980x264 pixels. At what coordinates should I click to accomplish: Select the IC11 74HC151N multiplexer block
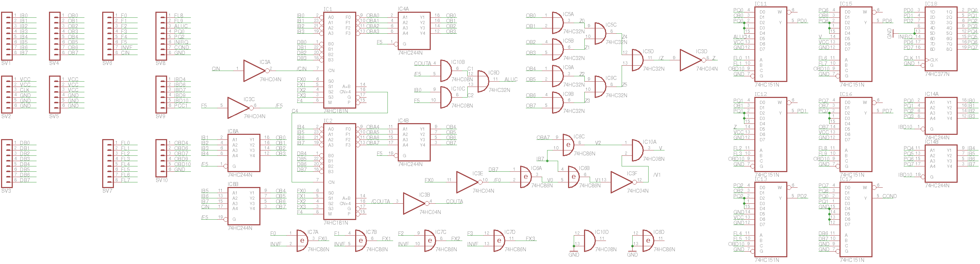(770, 44)
